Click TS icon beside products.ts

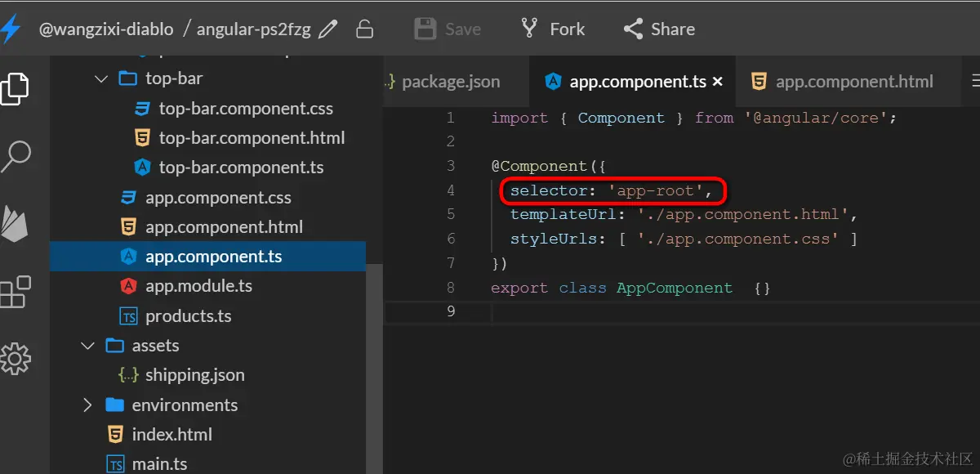[128, 316]
